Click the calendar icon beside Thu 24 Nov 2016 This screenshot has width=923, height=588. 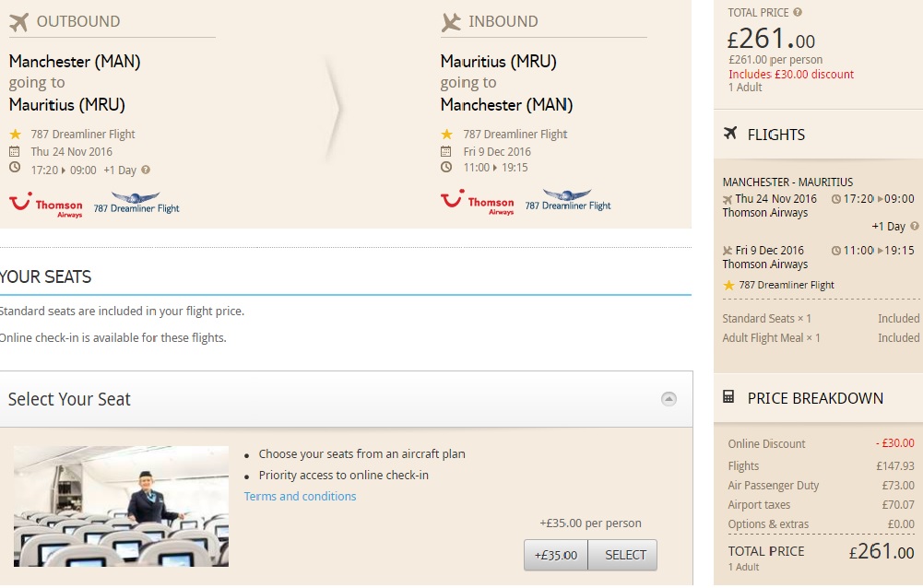[x=15, y=151]
